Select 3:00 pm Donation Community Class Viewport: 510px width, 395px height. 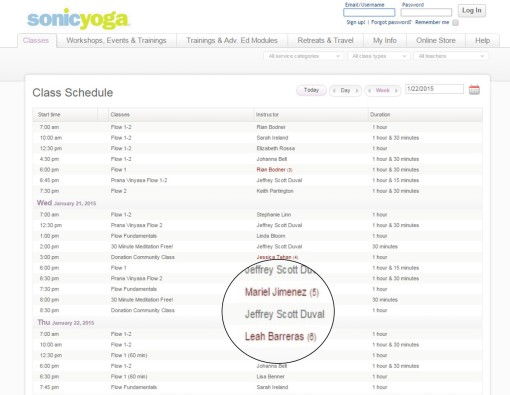click(x=143, y=257)
